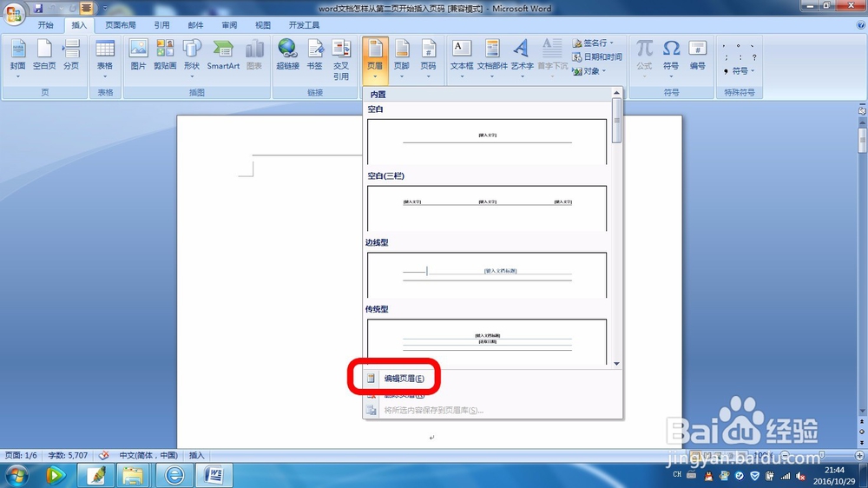
Task: Open the page number (页码) menu
Action: click(x=428, y=59)
